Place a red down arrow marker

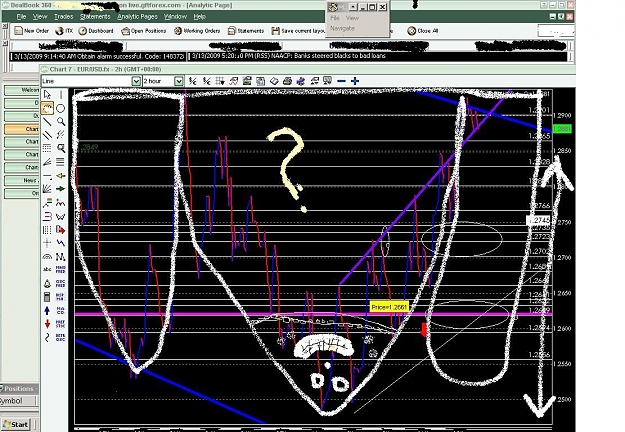coord(47,324)
